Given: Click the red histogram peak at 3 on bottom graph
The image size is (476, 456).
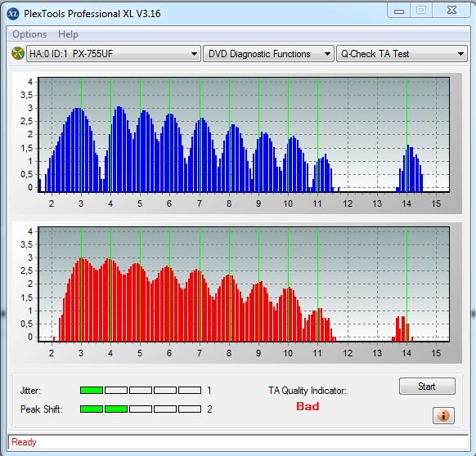Looking at the screenshot, I should (81, 300).
